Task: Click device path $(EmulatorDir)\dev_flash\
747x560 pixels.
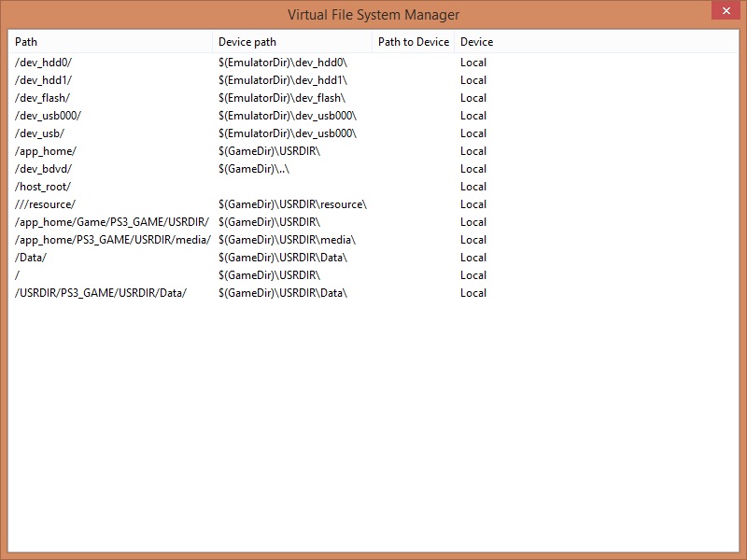Action: point(282,98)
